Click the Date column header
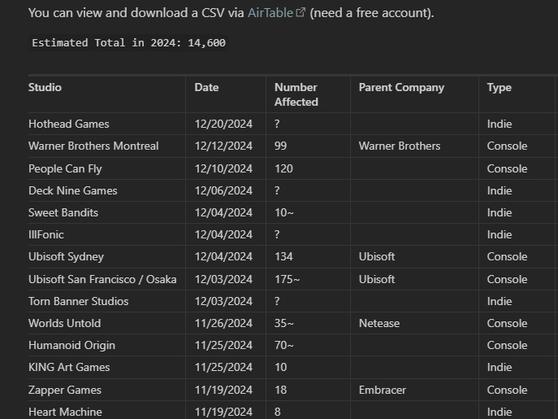The image size is (558, 419). tap(206, 87)
